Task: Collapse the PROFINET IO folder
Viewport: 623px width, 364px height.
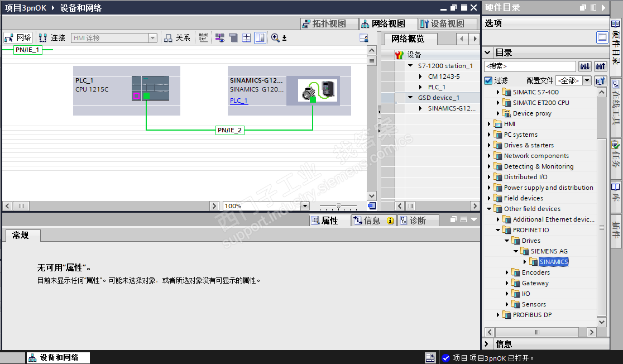Action: pyautogui.click(x=498, y=229)
